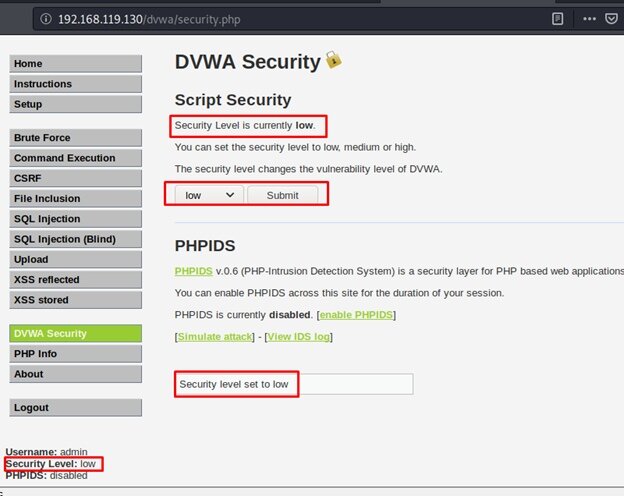Click the site information icon in address bar
Image resolution: width=624 pixels, height=496 pixels.
click(x=46, y=19)
